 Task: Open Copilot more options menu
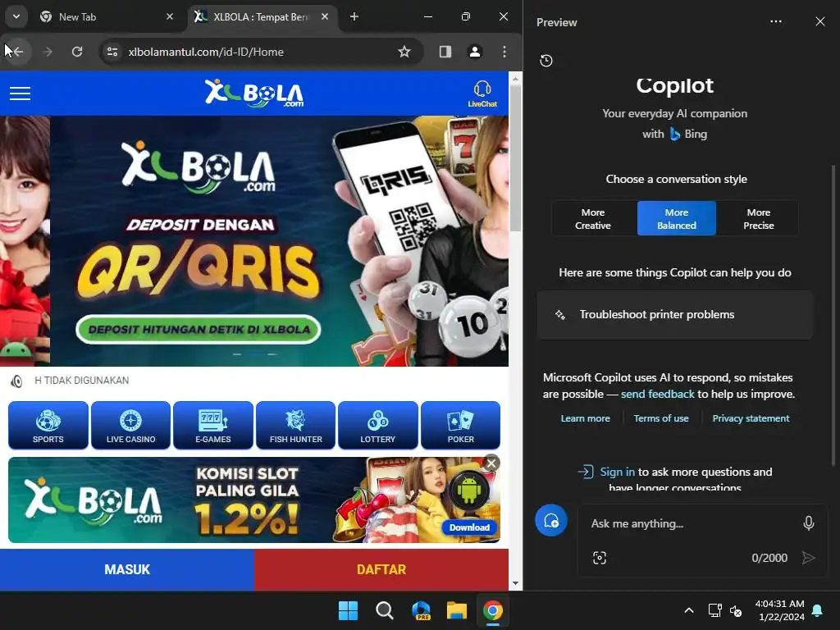pos(776,21)
